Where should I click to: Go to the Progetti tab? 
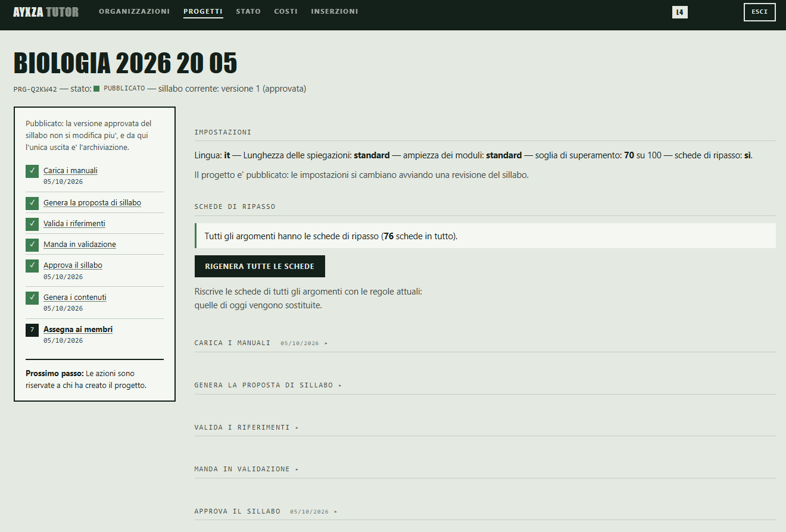[x=203, y=11]
